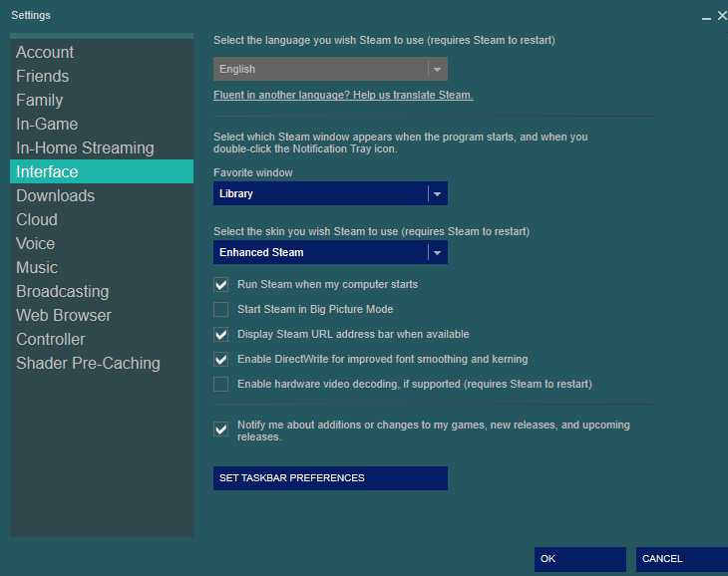This screenshot has width=728, height=576.
Task: Enable Start Steam in Big Picture Mode
Action: tap(221, 309)
